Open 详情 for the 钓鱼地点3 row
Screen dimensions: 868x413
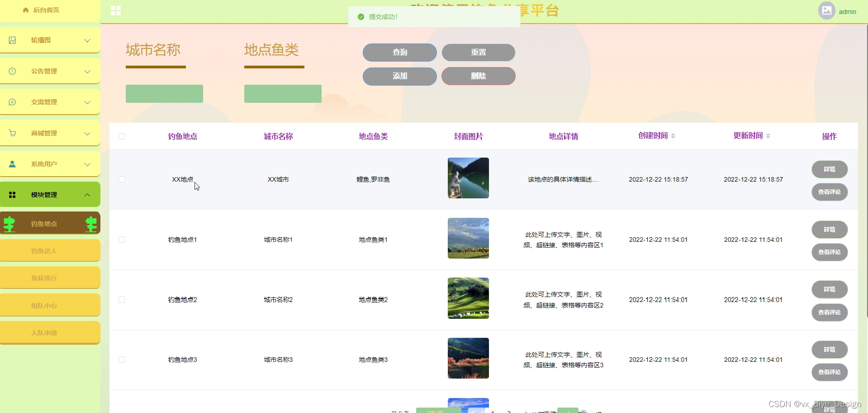(x=830, y=349)
